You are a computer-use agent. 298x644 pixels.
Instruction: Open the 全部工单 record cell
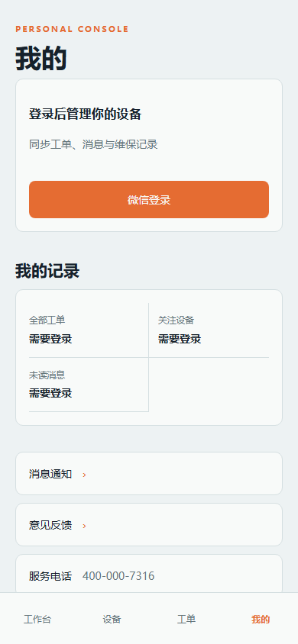89,330
